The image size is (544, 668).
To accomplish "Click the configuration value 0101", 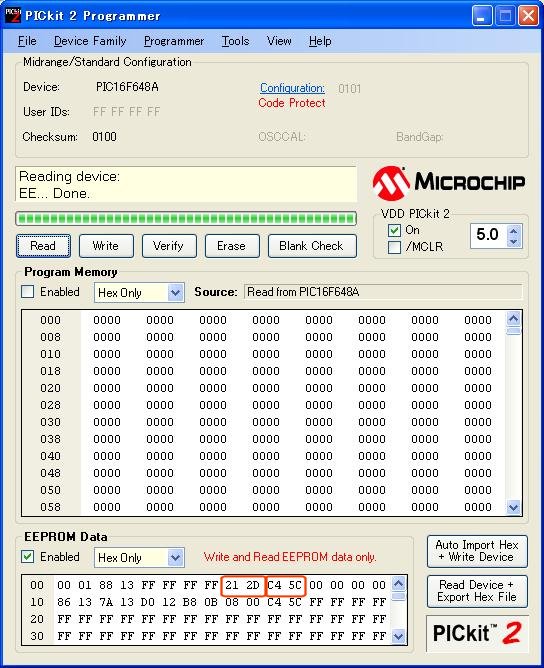I will [349, 89].
